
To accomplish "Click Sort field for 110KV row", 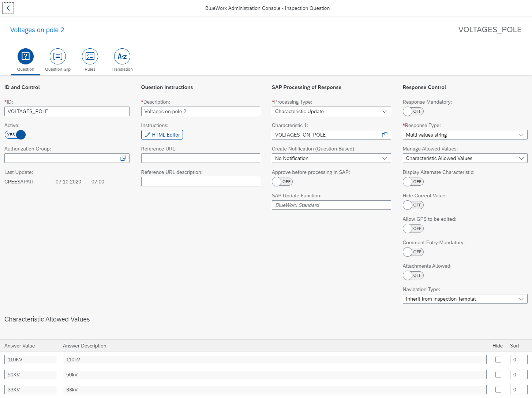I will pos(519,360).
